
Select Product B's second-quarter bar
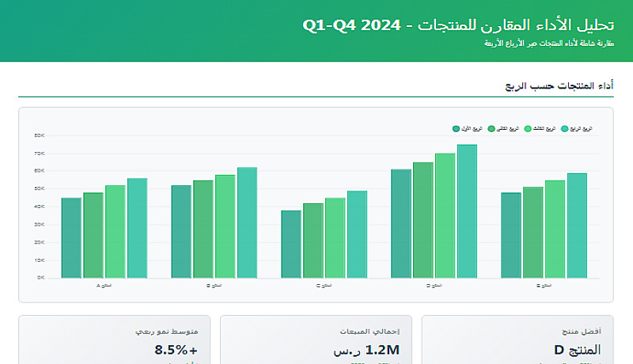click(203, 229)
